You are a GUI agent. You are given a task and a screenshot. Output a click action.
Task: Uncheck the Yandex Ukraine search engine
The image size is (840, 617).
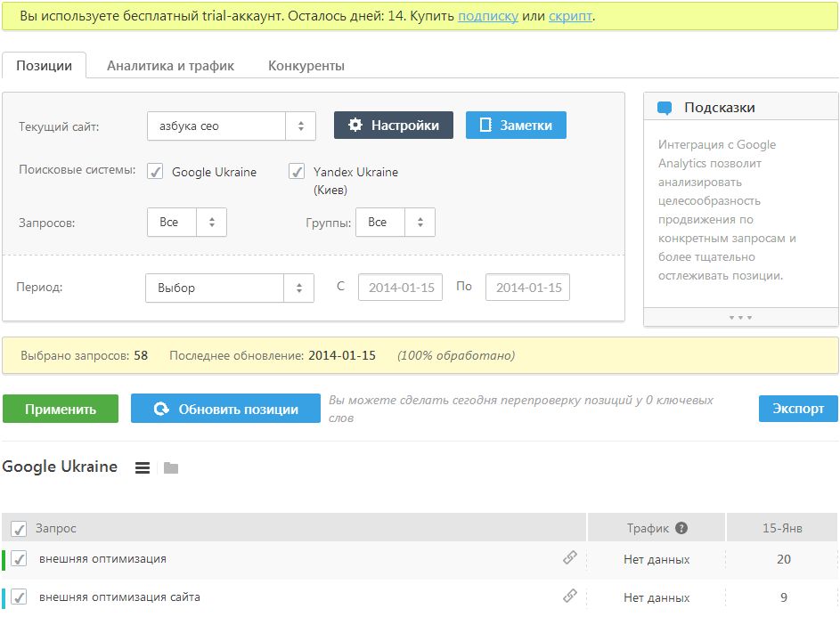pyautogui.click(x=297, y=172)
